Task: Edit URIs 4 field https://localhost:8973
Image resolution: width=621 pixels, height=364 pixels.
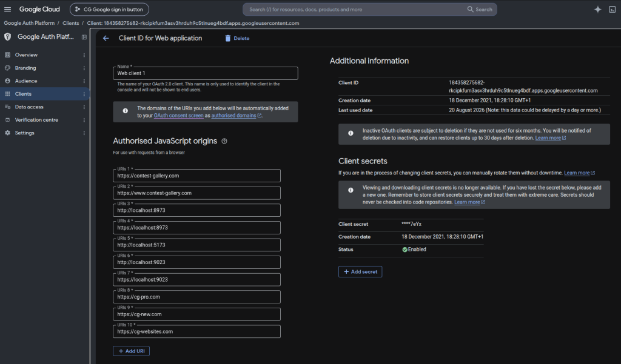Action: click(196, 228)
